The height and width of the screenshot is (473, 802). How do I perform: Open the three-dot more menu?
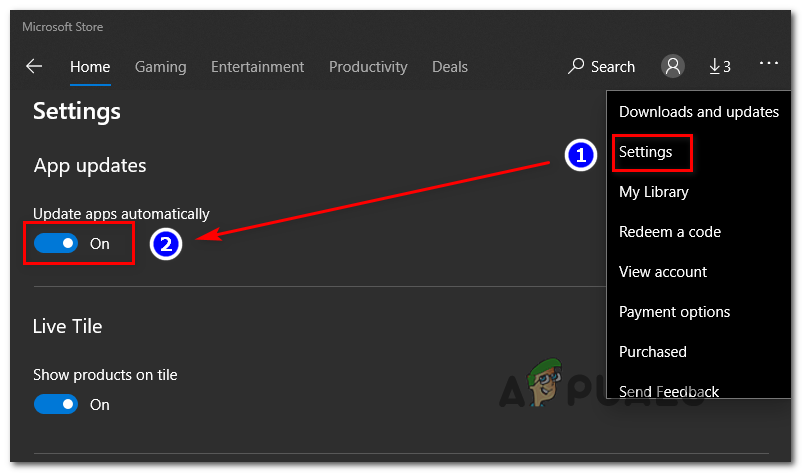click(768, 63)
